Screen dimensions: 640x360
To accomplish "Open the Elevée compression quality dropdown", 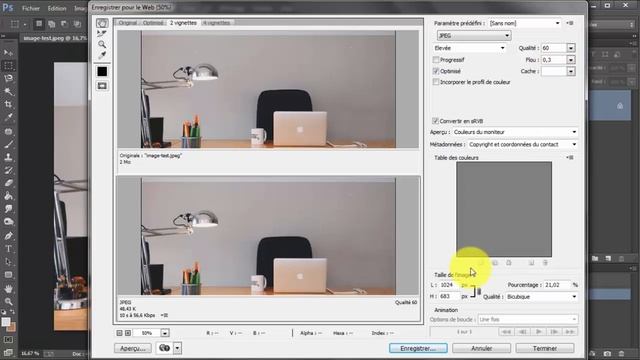I will click(x=470, y=48).
